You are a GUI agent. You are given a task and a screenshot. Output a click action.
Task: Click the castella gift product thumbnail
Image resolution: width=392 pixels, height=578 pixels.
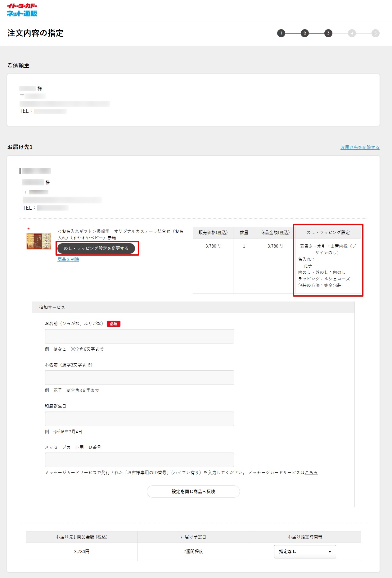[x=39, y=240]
